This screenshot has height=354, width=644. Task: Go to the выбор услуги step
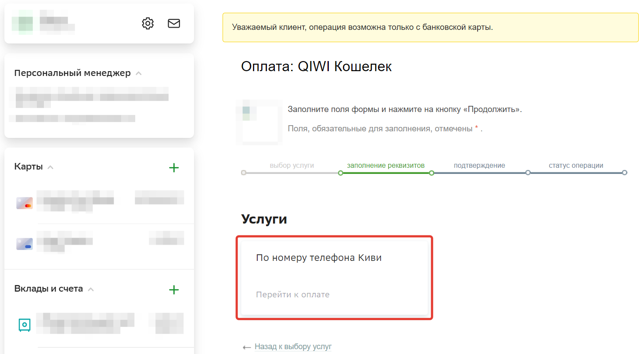tap(292, 166)
